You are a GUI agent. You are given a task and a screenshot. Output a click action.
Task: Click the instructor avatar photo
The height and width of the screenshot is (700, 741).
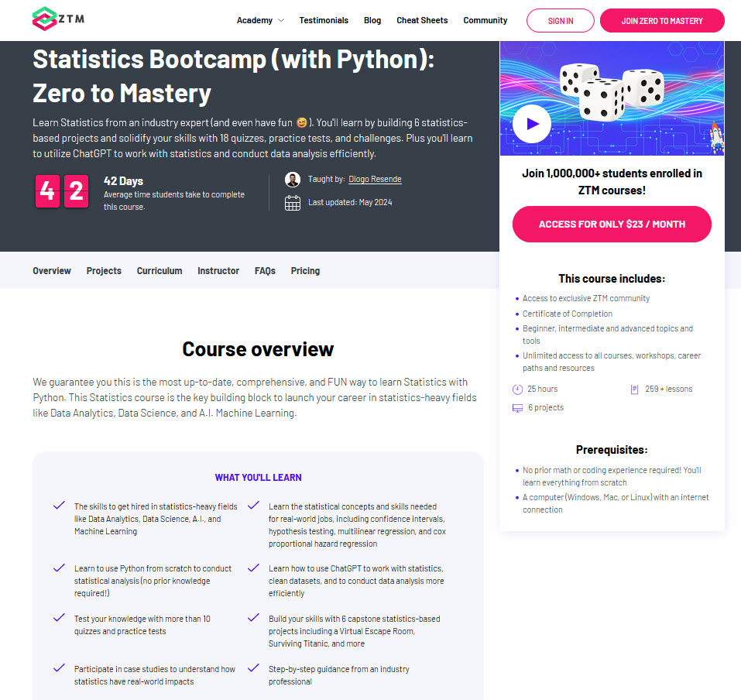point(293,180)
